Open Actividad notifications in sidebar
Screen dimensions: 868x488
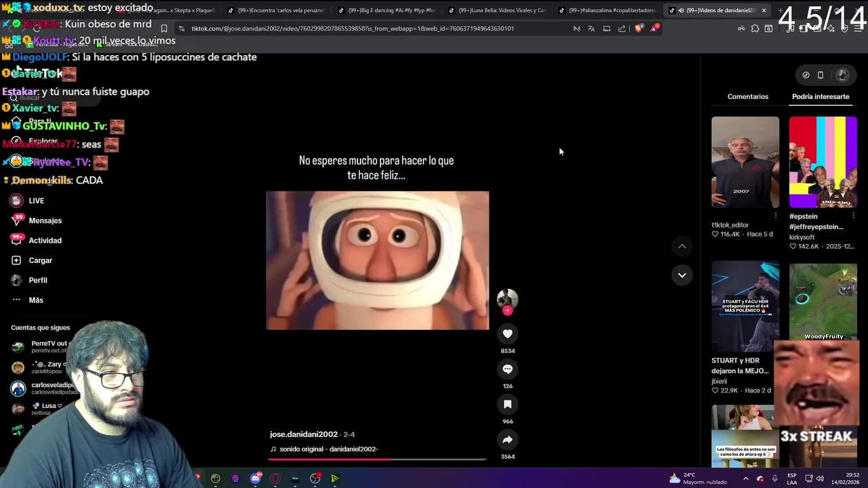click(x=37, y=240)
